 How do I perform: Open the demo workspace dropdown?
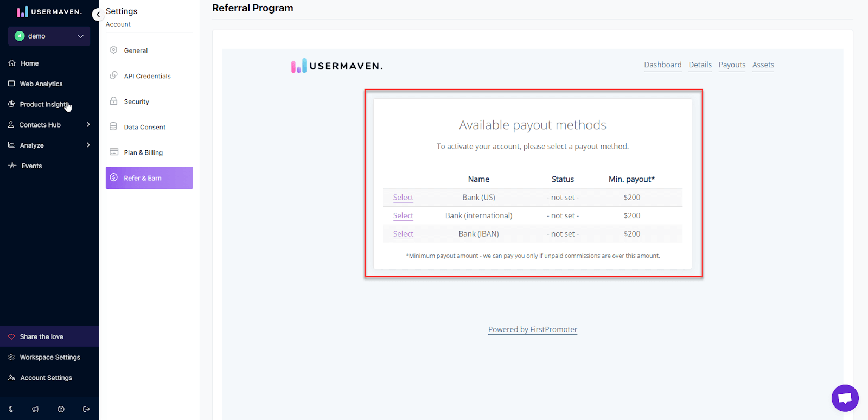[x=49, y=36]
